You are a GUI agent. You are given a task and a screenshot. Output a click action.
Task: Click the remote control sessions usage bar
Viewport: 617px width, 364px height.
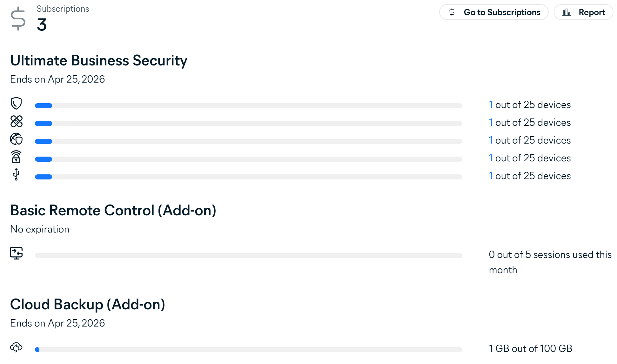(x=248, y=256)
